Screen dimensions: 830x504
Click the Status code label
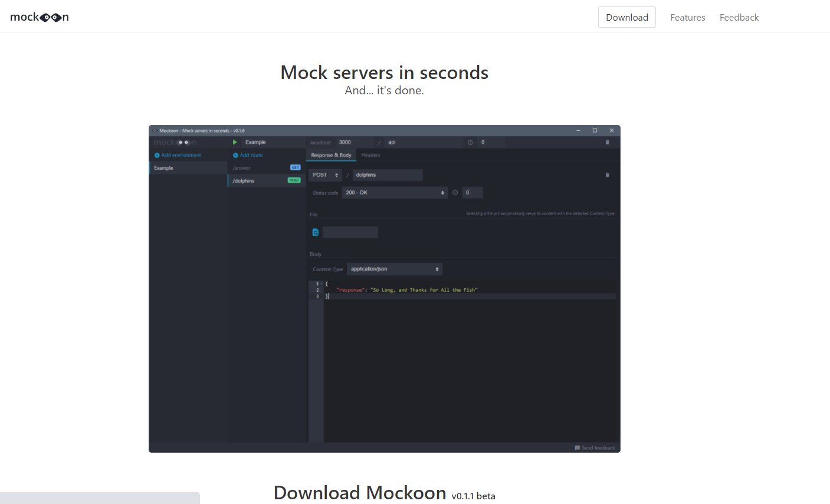click(325, 193)
